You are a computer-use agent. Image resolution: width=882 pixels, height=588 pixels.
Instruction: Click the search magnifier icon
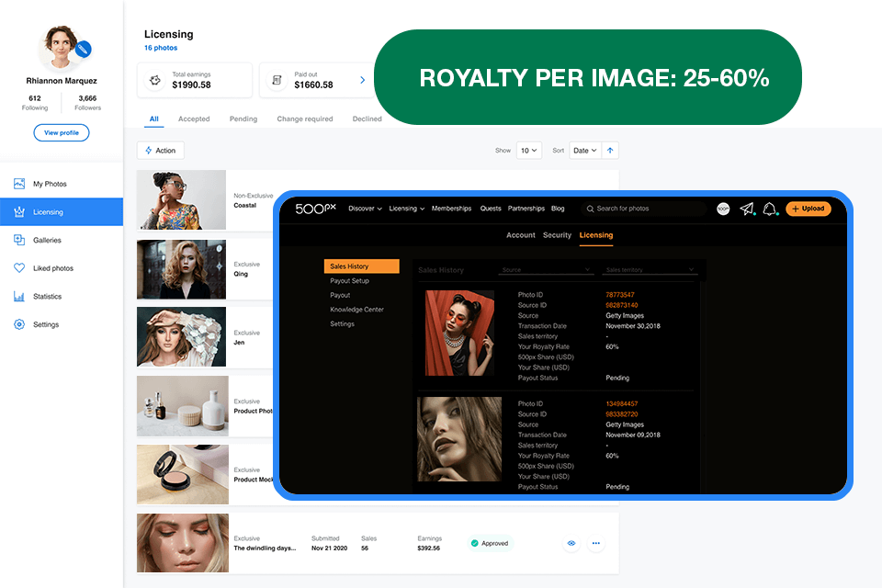[590, 209]
